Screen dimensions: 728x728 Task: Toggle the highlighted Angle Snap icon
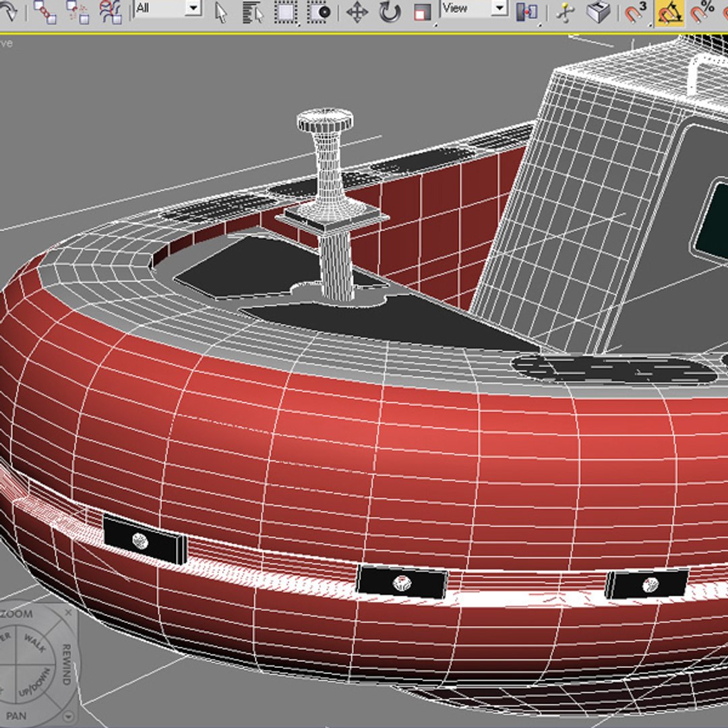coord(669,13)
